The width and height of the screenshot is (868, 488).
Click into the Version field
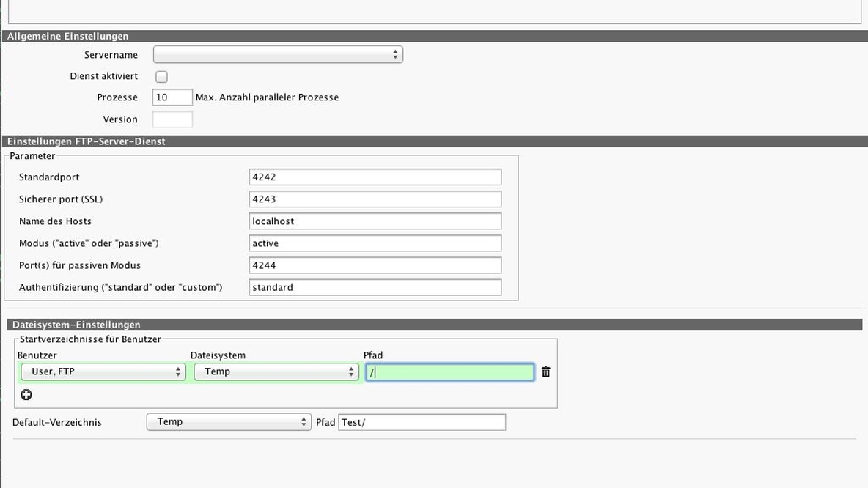click(x=173, y=119)
